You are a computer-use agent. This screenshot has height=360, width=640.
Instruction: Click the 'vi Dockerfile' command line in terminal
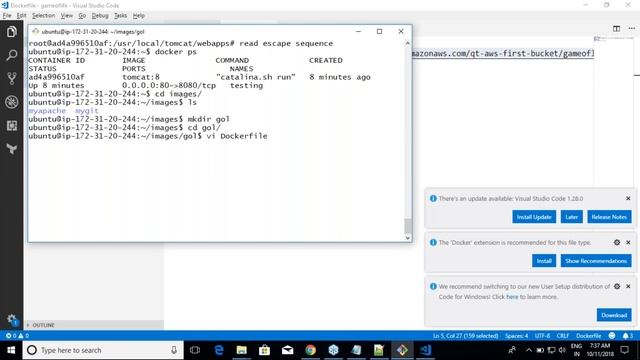(x=237, y=136)
